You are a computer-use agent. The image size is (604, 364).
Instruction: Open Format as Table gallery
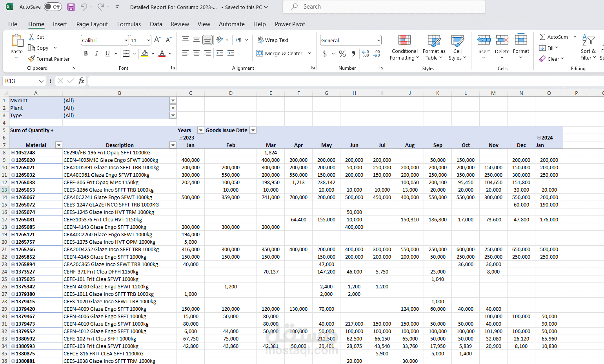pos(434,47)
